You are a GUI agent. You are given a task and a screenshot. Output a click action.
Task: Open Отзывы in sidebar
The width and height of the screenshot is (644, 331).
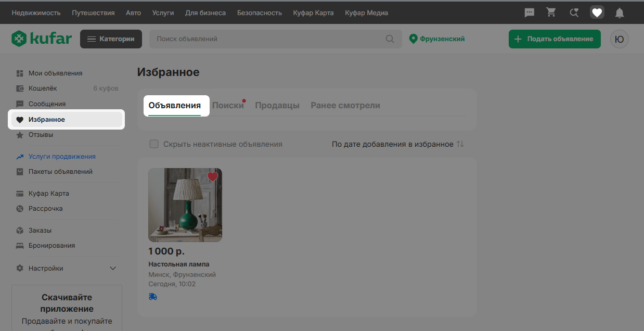tap(41, 135)
